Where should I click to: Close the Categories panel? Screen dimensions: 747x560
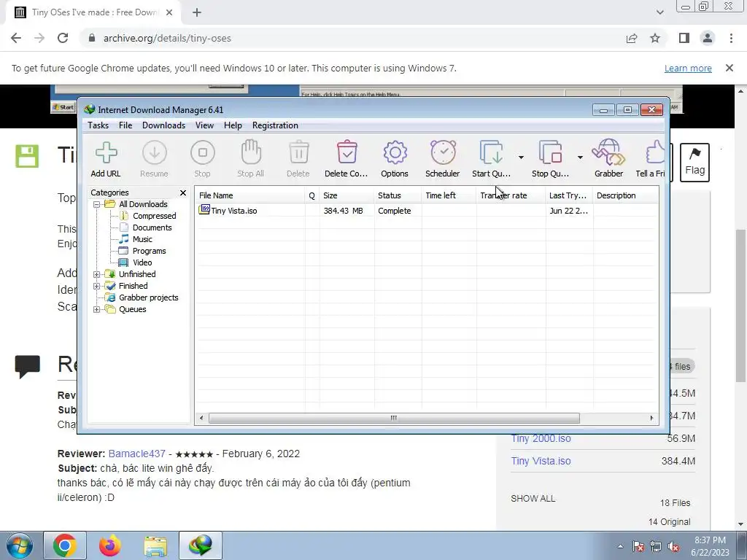coord(183,192)
